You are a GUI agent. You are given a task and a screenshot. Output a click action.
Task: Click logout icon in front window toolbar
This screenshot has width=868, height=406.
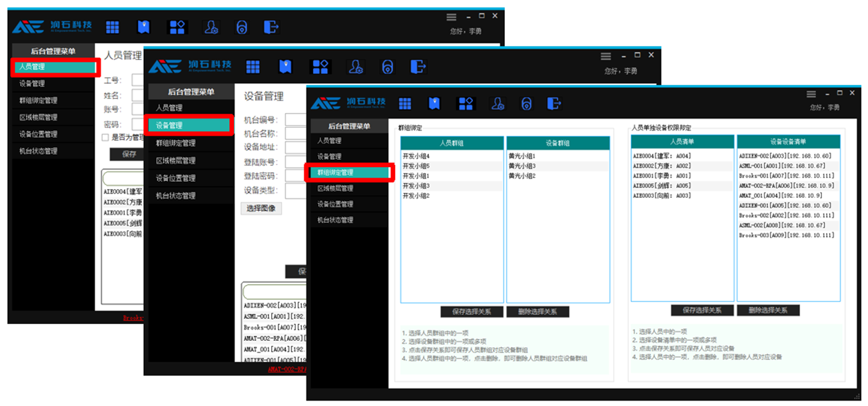coord(554,103)
